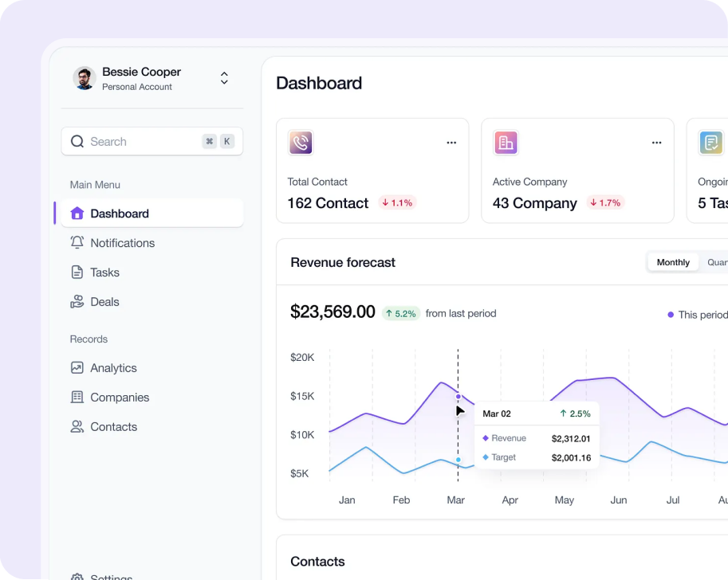Click the Analytics chart icon in sidebar

pos(77,368)
